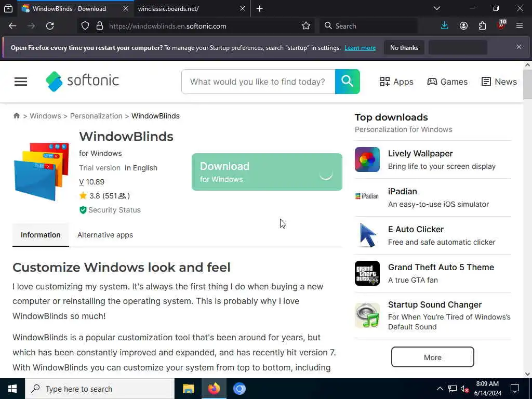Open Firefox View icon in tab bar
532x399 pixels.
pos(8,8)
